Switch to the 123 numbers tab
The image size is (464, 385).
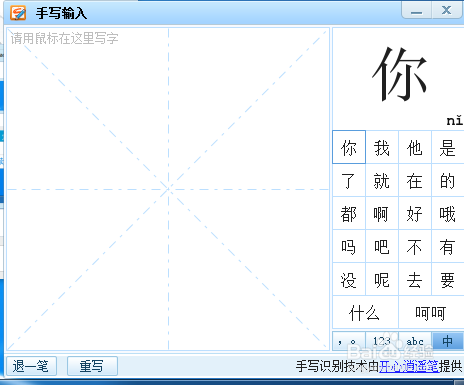click(382, 341)
